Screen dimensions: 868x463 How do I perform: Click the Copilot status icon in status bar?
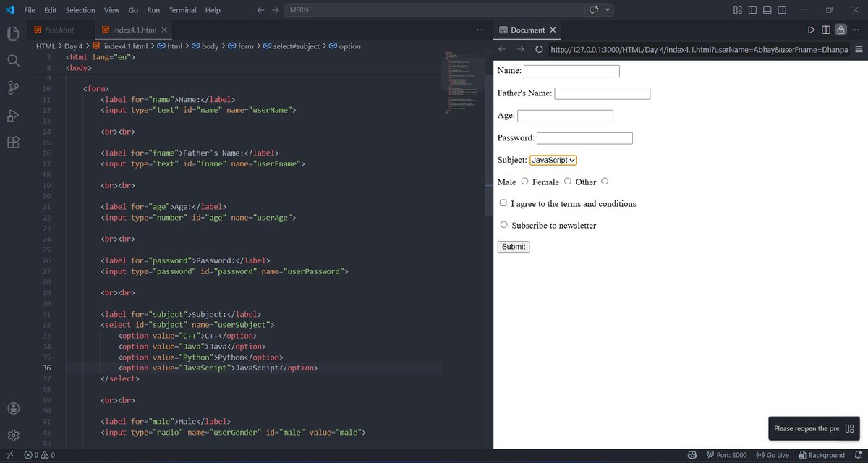pos(692,455)
